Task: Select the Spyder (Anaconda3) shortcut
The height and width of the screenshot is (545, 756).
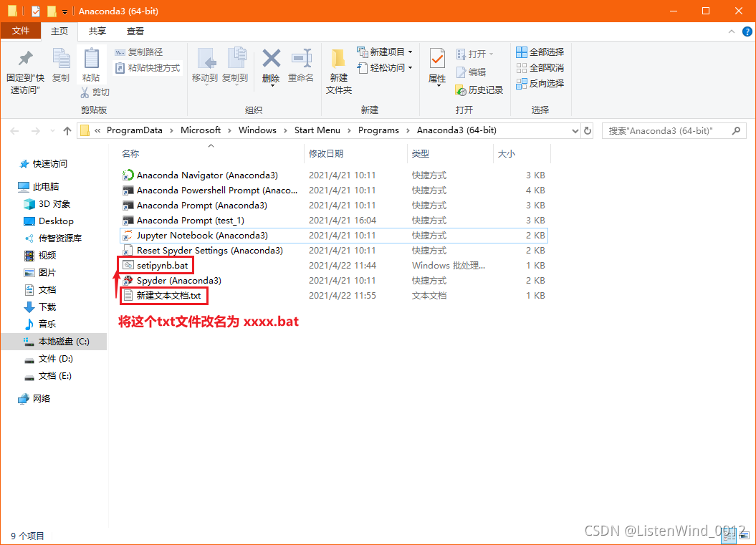Action: [334, 281]
